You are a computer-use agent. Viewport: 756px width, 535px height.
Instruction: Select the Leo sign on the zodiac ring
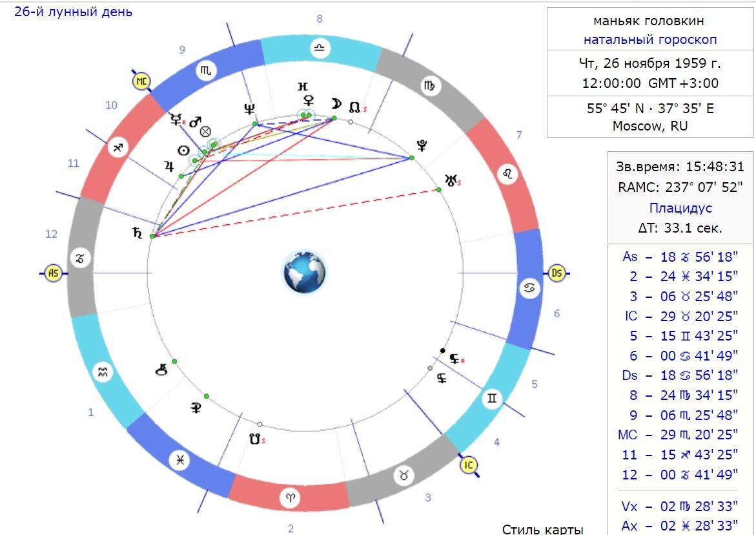(507, 174)
